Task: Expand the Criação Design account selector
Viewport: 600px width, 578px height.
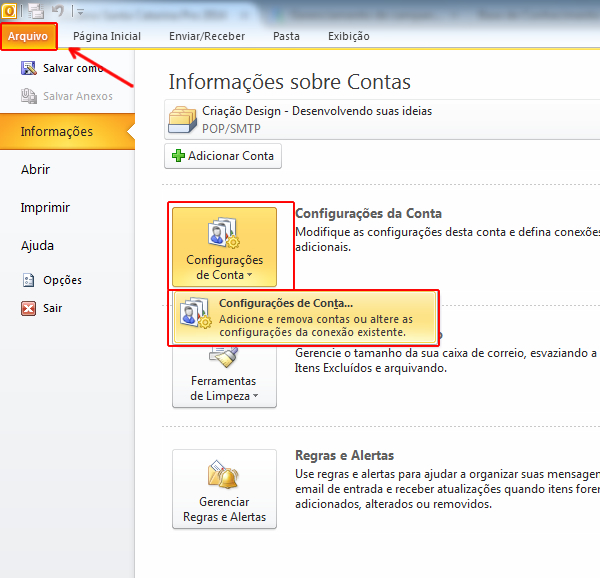Action: pyautogui.click(x=380, y=118)
